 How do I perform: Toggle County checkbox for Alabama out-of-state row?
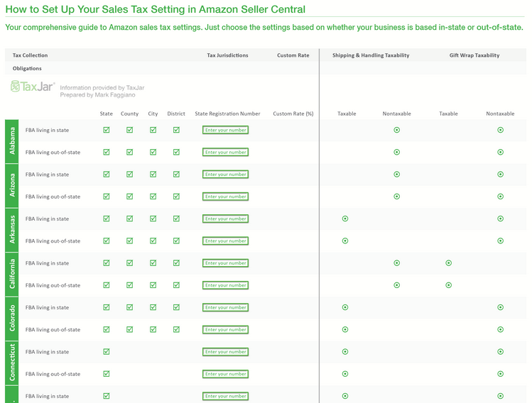click(129, 152)
